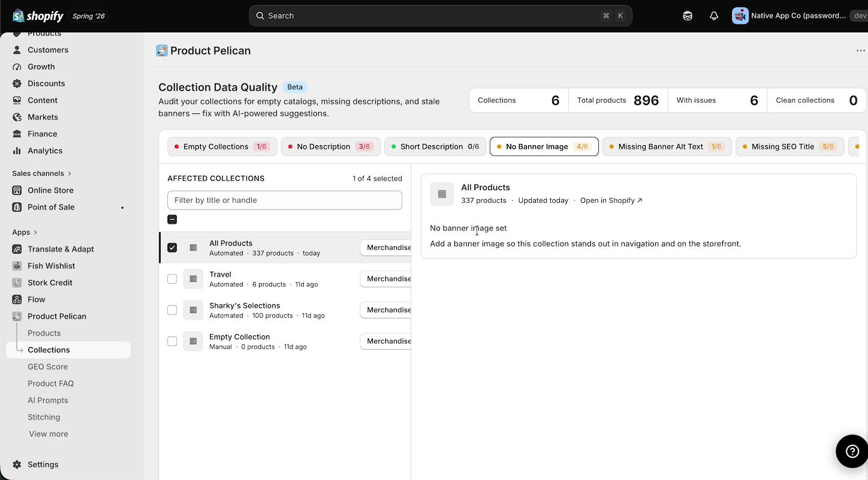The width and height of the screenshot is (868, 480).
Task: Open in Shopify link for All Products
Action: pos(611,200)
